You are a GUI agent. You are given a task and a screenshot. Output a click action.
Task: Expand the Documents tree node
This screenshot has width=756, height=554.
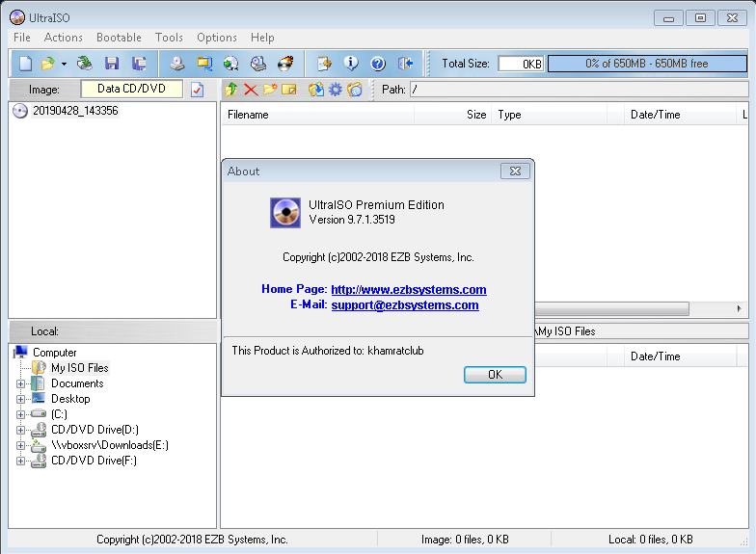tap(20, 383)
